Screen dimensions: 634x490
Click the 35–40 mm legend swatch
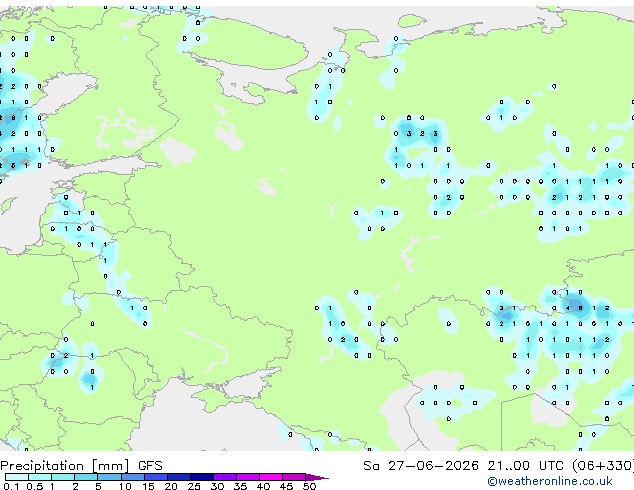pos(248,477)
